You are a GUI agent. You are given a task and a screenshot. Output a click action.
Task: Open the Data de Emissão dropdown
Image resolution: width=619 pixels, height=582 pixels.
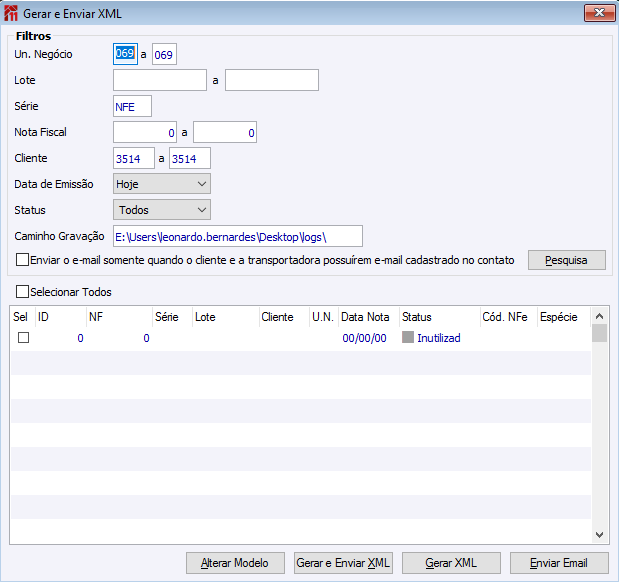pyautogui.click(x=162, y=184)
